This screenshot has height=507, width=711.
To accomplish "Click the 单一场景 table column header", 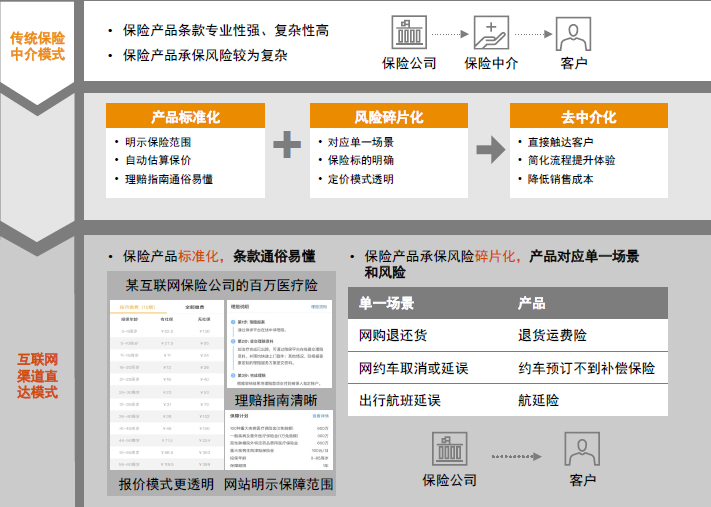I will pyautogui.click(x=386, y=303).
